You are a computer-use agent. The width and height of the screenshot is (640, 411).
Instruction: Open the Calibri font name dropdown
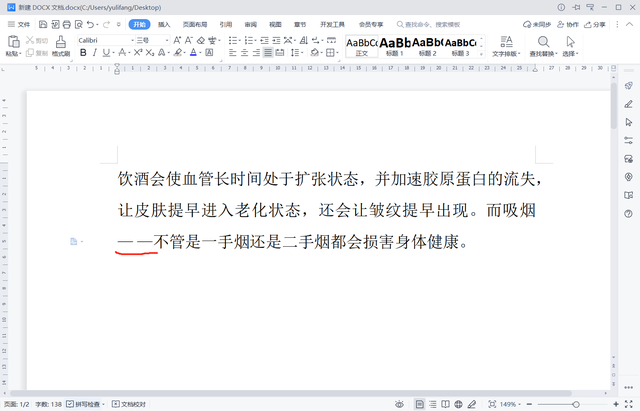(x=132, y=40)
